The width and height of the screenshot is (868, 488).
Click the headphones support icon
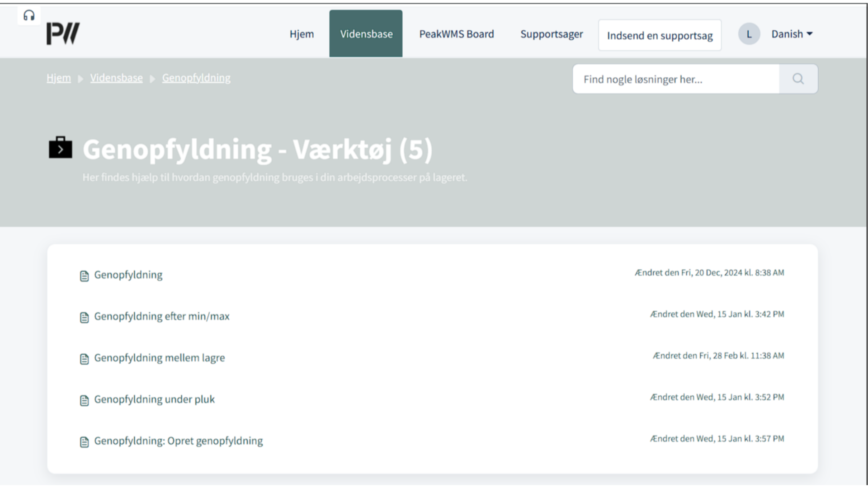point(29,16)
